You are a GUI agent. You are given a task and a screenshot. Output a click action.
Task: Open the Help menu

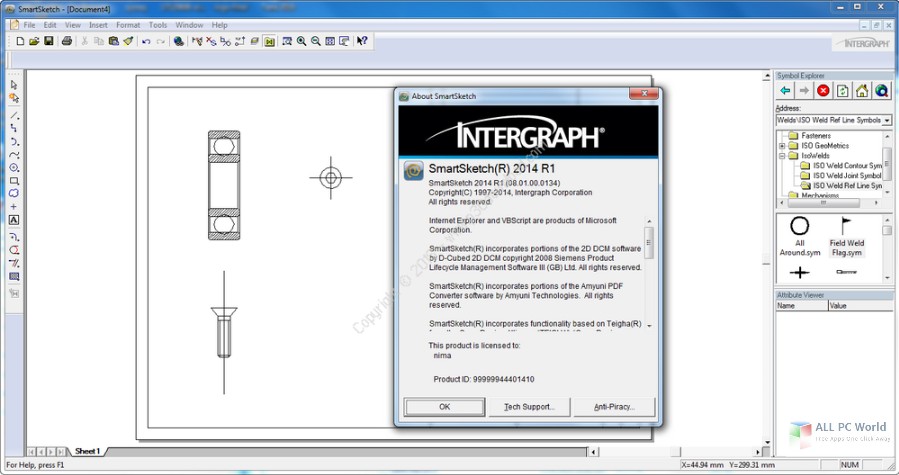(220, 25)
